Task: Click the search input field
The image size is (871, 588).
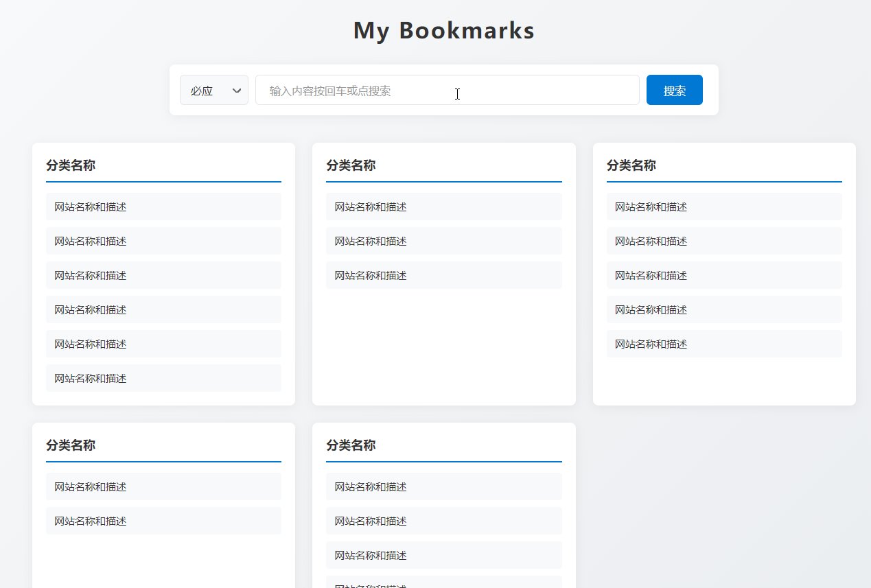Action: click(x=447, y=91)
